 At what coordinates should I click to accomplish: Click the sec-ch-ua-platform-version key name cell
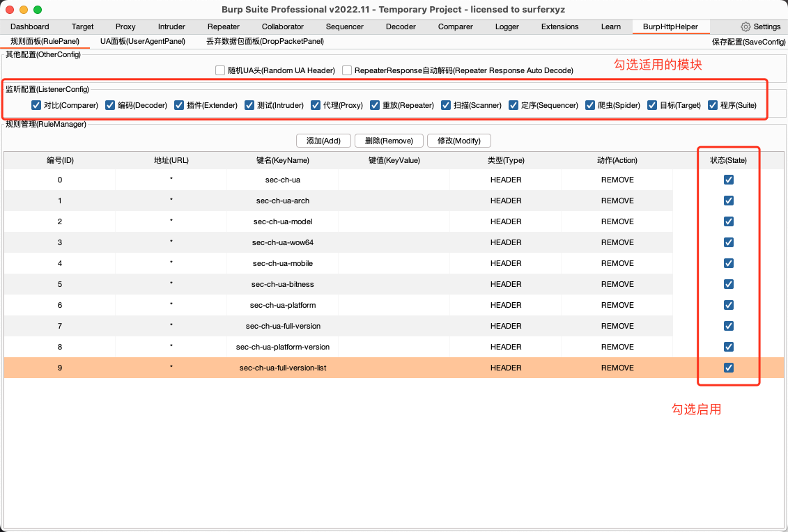click(283, 347)
